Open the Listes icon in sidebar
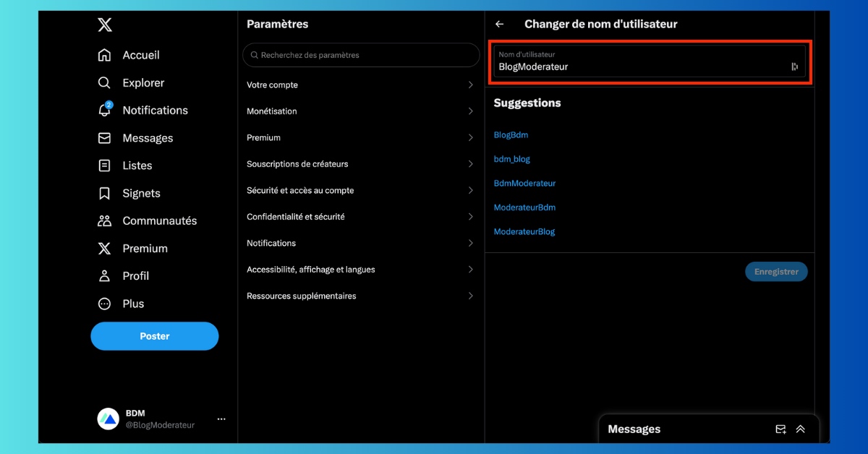This screenshot has width=868, height=454. 105,166
